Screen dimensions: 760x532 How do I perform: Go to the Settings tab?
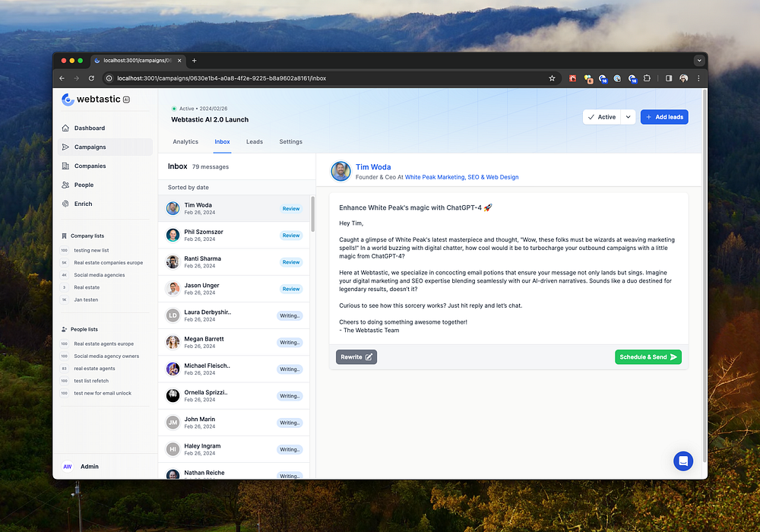(291, 141)
